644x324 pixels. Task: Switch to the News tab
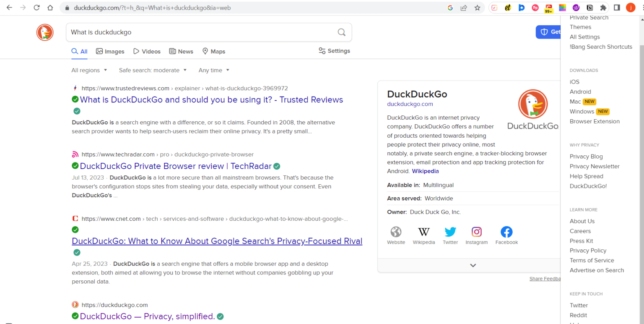pos(181,51)
